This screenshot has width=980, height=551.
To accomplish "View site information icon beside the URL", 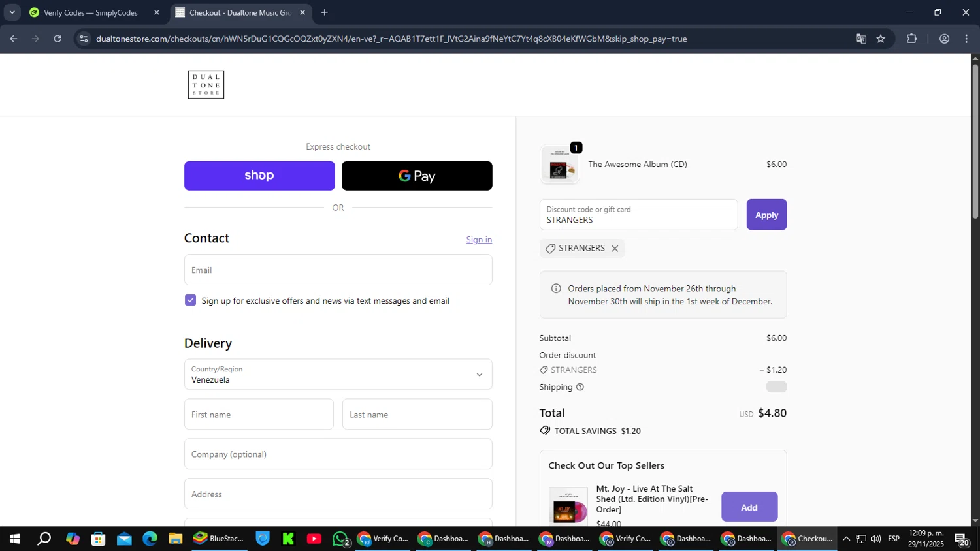I will tap(84, 39).
